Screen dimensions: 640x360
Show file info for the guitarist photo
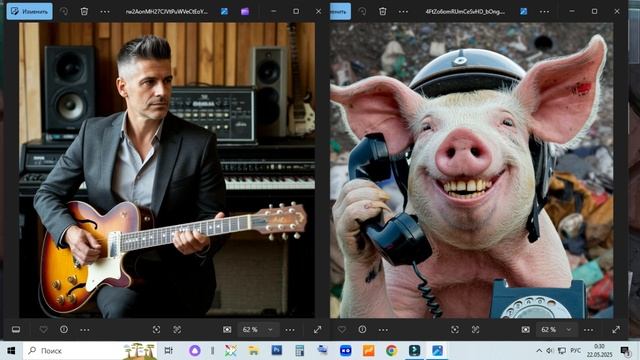64,329
